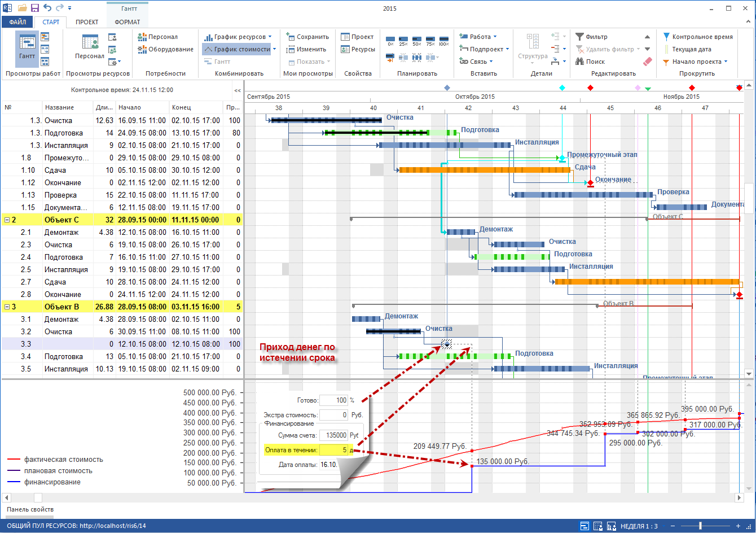Viewport: 756px width, 533px height.
Task: Click Изменить in Мои просмотры
Action: tap(306, 49)
